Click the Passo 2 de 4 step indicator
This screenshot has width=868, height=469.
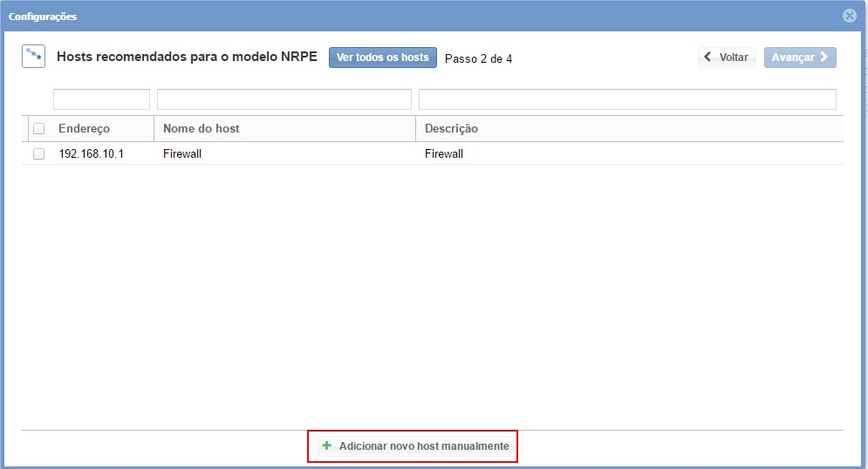point(478,59)
